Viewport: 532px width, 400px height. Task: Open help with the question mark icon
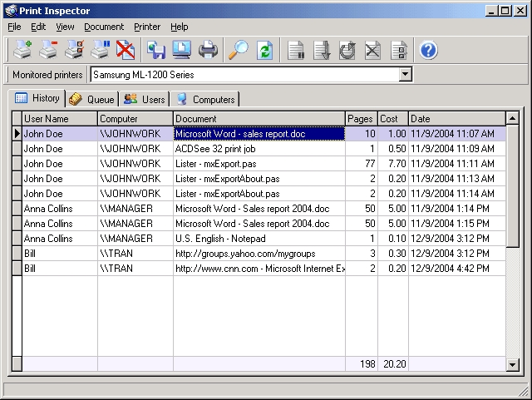point(428,51)
